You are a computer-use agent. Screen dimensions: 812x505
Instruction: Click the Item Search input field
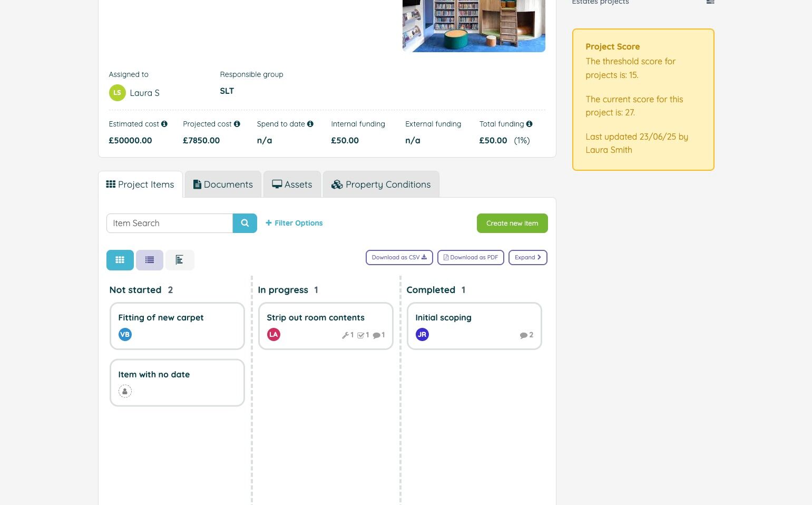[x=170, y=223]
